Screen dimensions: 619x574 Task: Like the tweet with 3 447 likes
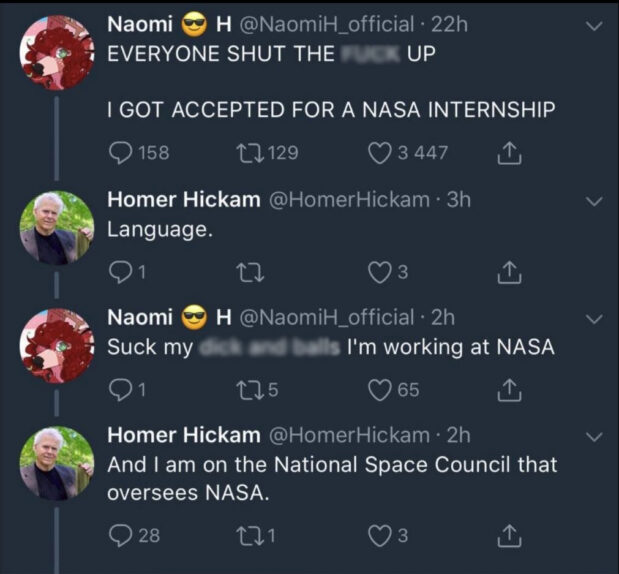click(x=379, y=153)
